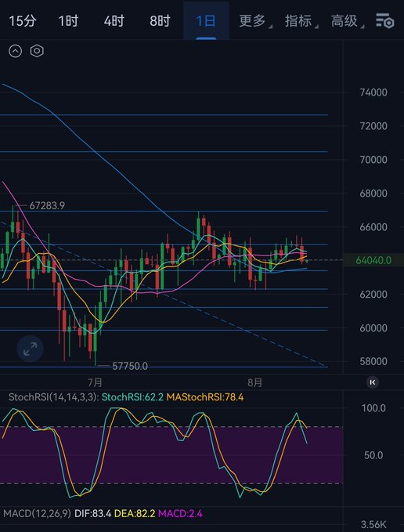Select the 8时 timeframe tab

point(160,21)
